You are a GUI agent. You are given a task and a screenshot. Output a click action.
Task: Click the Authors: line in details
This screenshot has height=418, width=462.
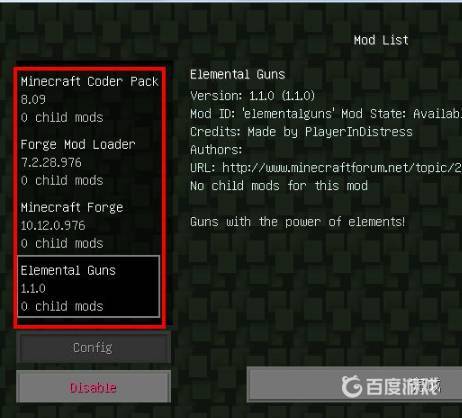[216, 150]
